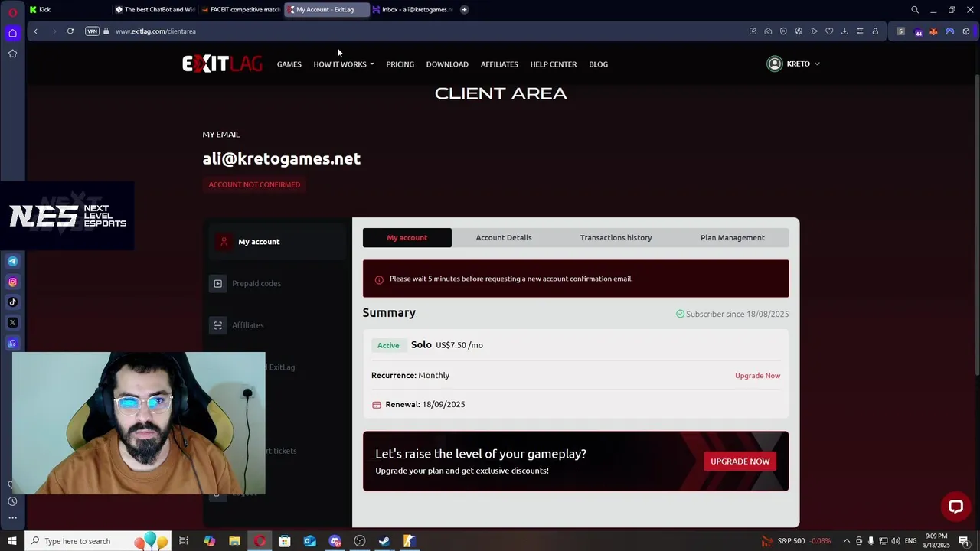
Task: Open the Windows Start menu
Action: pyautogui.click(x=11, y=541)
